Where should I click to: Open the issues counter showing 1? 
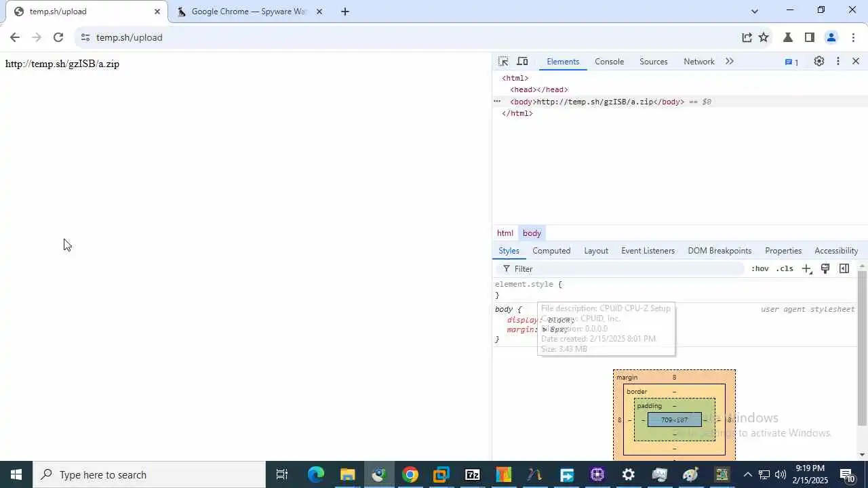click(791, 62)
